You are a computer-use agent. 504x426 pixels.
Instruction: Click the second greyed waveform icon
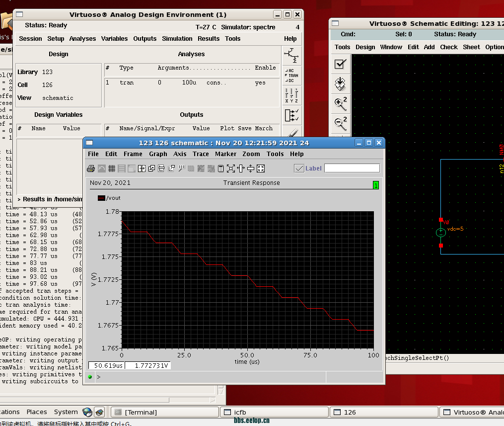tap(211, 169)
